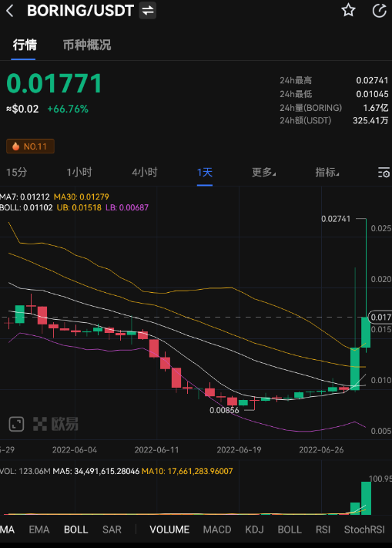This screenshot has width=392, height=548.
Task: Tap the NO.11 hot ranking badge
Action: click(x=30, y=146)
